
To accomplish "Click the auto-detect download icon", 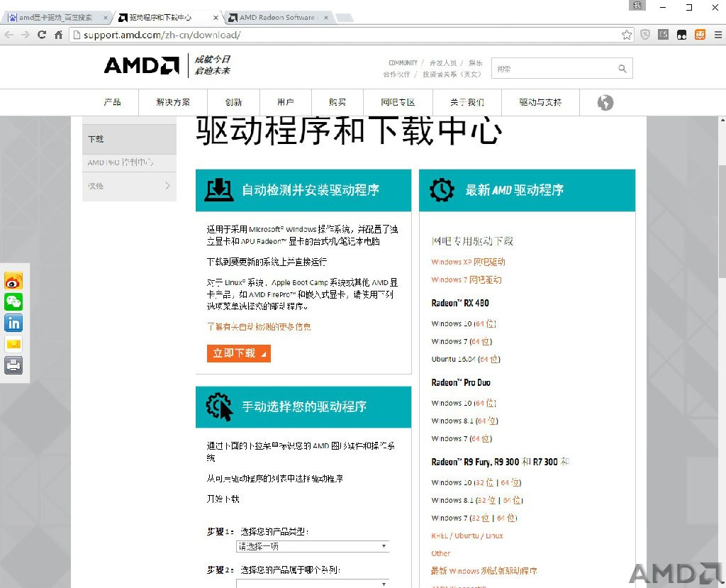I will point(218,190).
